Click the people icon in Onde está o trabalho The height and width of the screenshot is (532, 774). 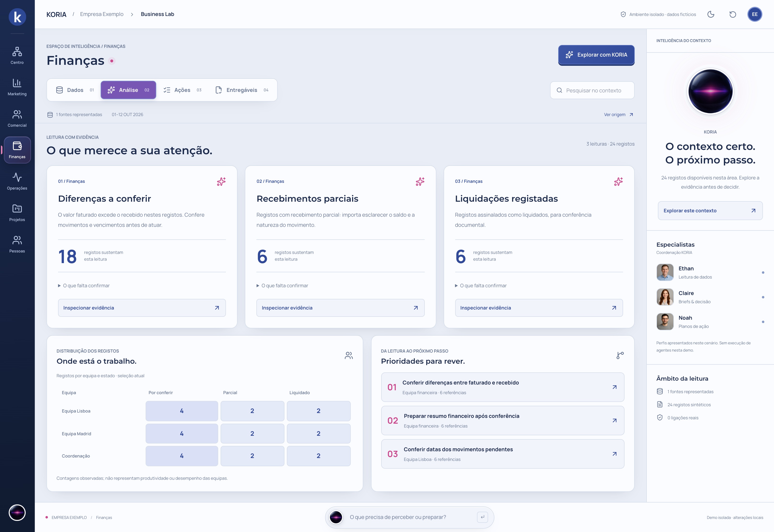coord(349,356)
